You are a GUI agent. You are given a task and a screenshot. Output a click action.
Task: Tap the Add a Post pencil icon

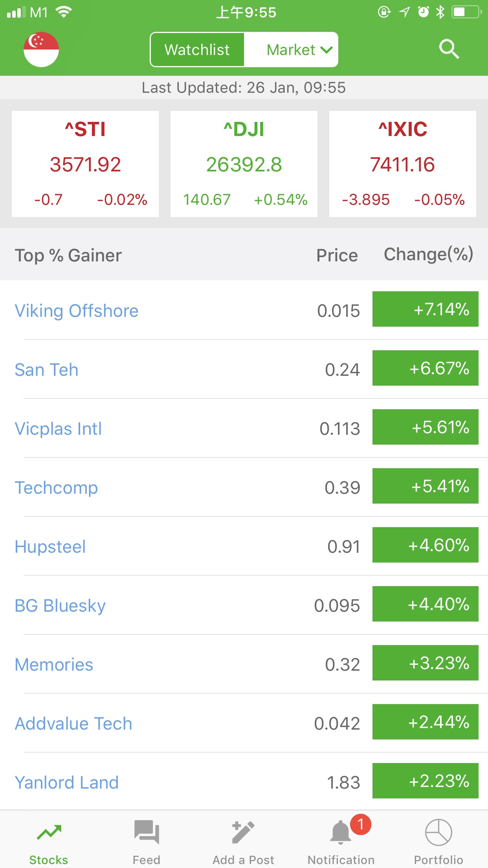243,833
